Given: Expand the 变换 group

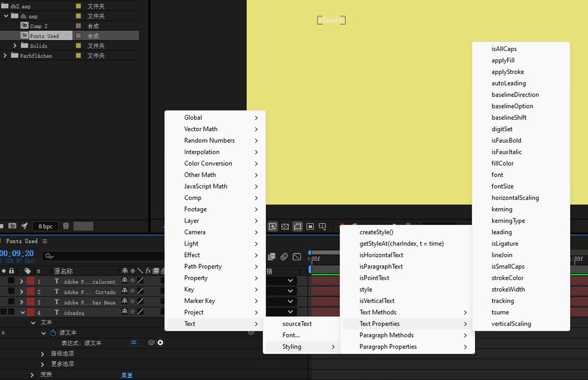Looking at the screenshot, I should (32, 375).
